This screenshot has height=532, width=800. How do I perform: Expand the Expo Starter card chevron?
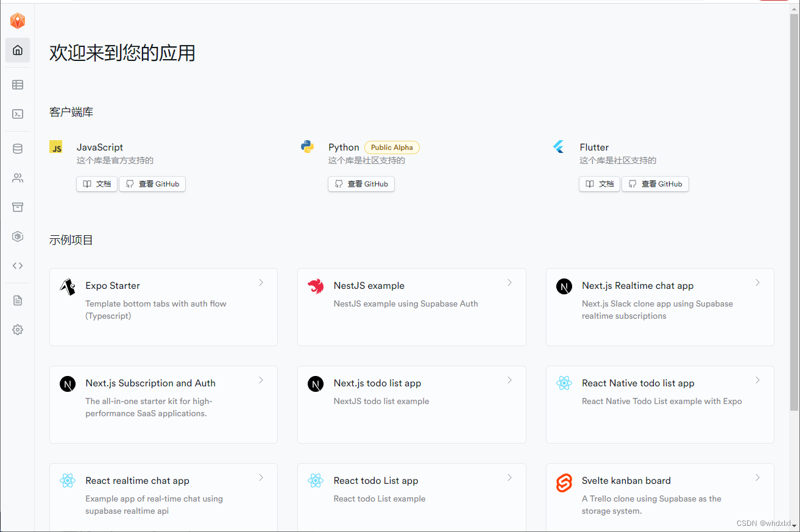[261, 282]
